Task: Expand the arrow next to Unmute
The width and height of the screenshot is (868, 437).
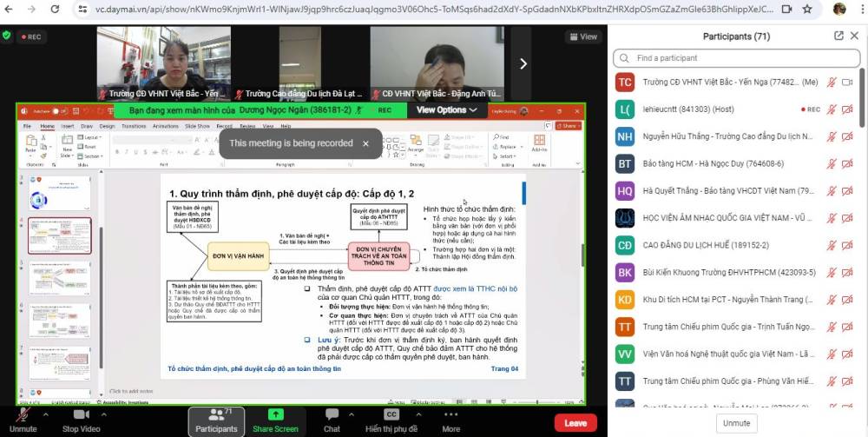Action: [45, 414]
